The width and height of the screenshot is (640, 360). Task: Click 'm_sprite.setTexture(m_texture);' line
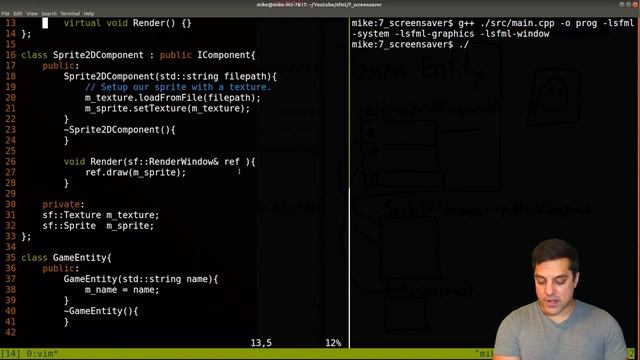pos(167,109)
